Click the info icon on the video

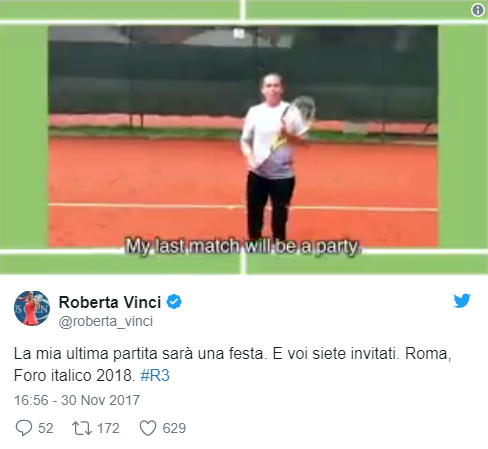click(478, 10)
